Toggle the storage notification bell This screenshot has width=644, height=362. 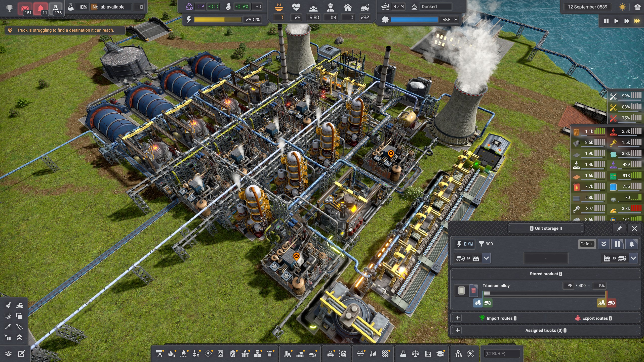(x=631, y=244)
